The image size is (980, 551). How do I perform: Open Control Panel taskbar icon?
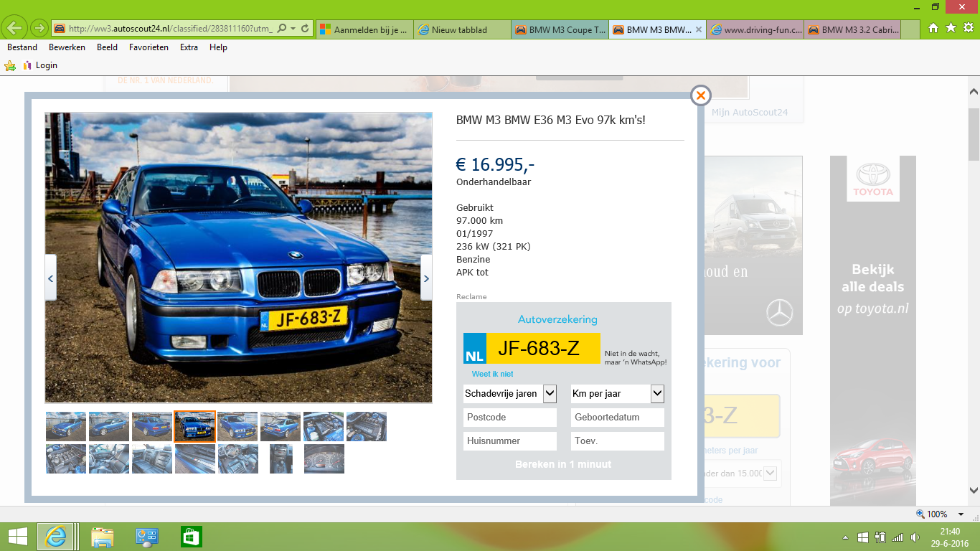(147, 537)
